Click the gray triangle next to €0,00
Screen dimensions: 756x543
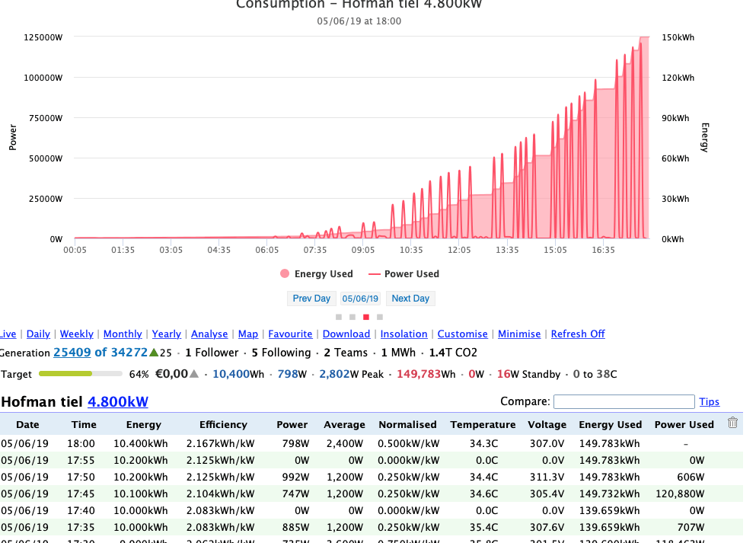click(x=194, y=374)
